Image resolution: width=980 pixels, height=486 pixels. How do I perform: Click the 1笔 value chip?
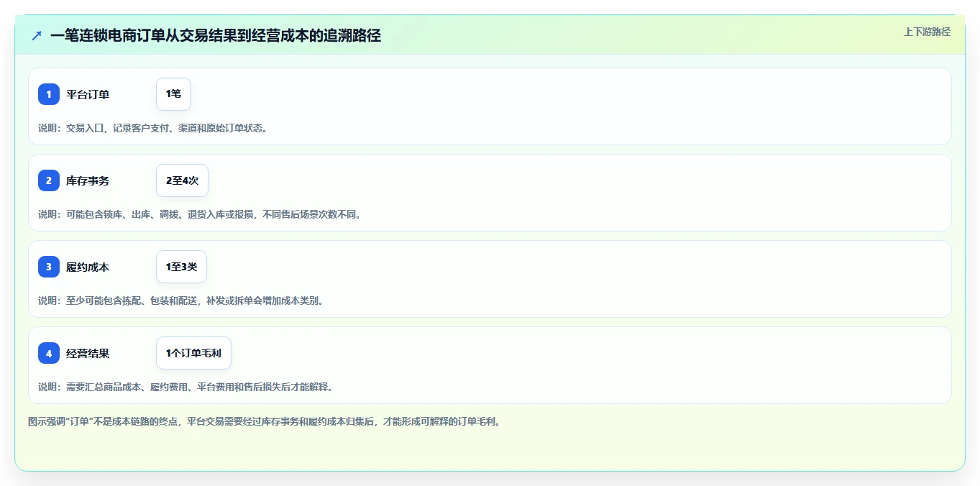[173, 94]
